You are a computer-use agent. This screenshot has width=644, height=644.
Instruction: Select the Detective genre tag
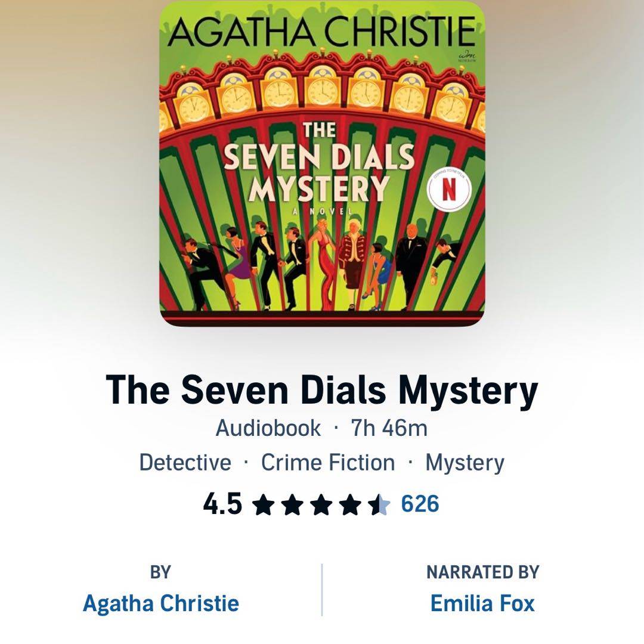coord(185,463)
